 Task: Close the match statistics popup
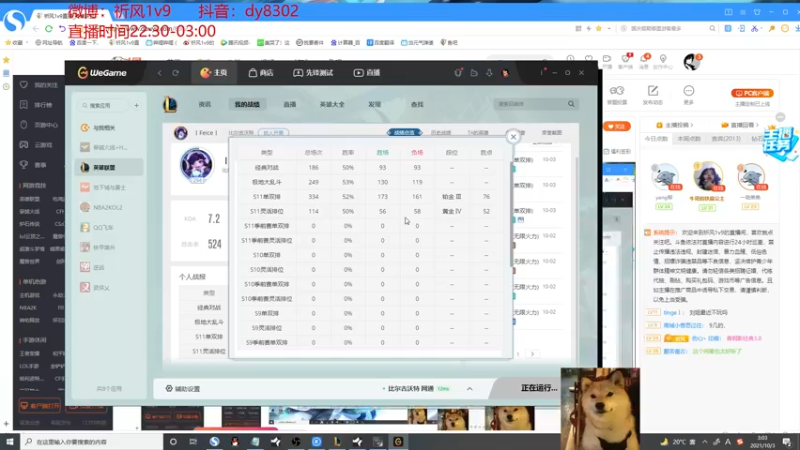click(513, 136)
